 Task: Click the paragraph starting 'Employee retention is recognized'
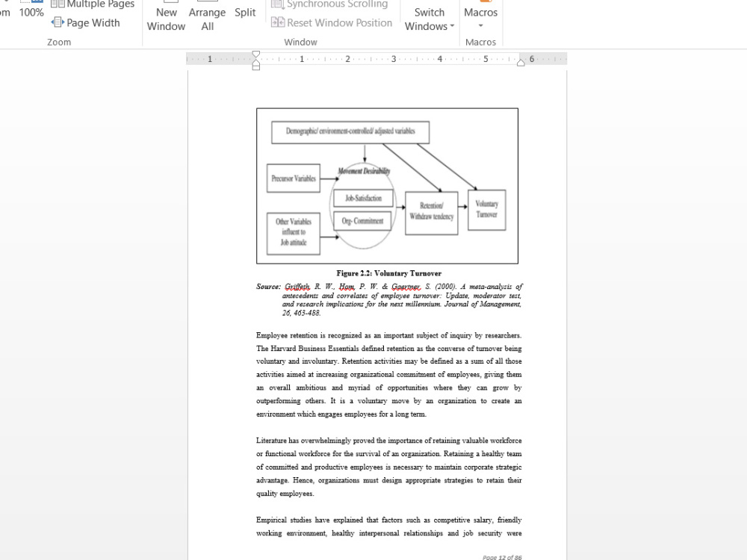coord(388,375)
